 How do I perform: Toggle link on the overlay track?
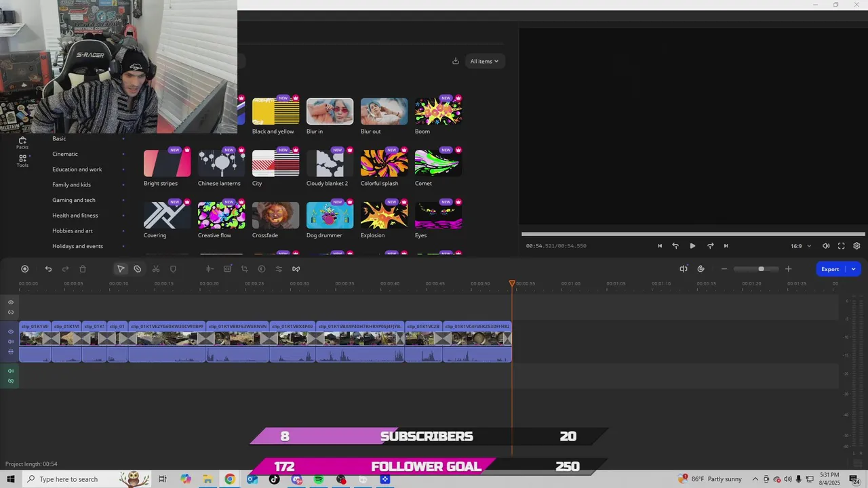click(11, 312)
